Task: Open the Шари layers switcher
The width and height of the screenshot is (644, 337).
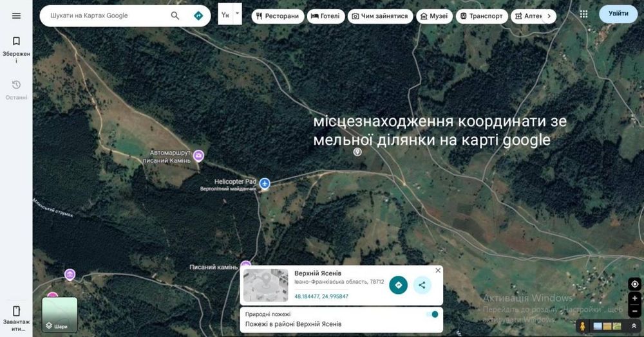Action: (x=59, y=314)
